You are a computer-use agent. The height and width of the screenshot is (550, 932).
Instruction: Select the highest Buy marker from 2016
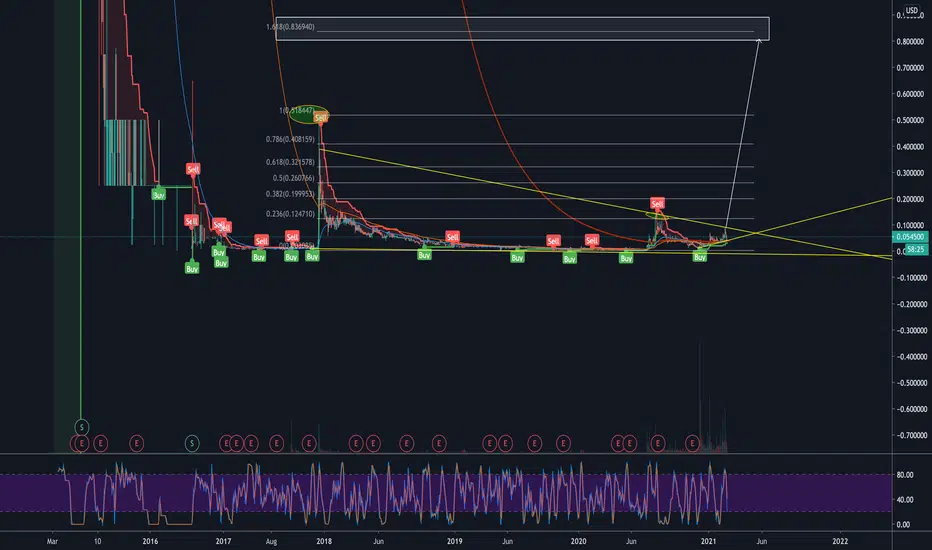(158, 195)
